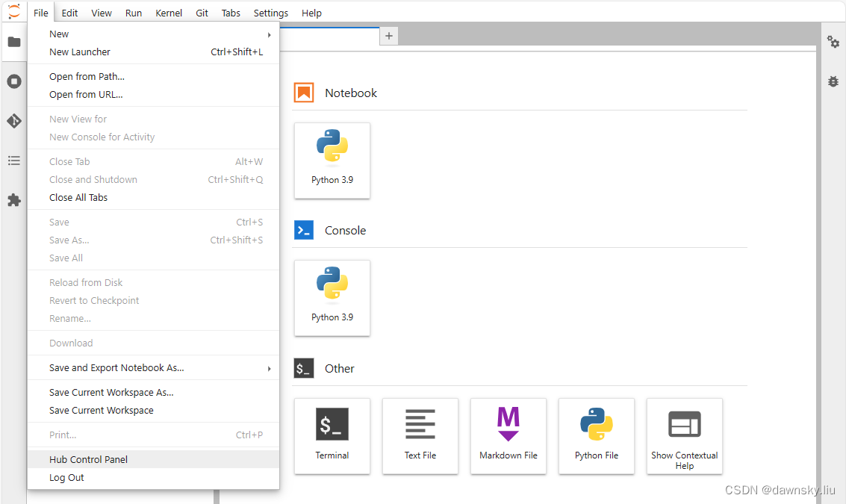
Task: Click the disabled Close and Shutdown entry
Action: pos(153,180)
